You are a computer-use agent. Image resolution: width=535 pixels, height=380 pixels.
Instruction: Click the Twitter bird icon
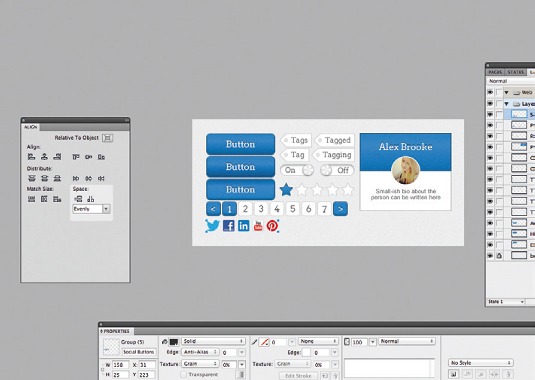(212, 226)
